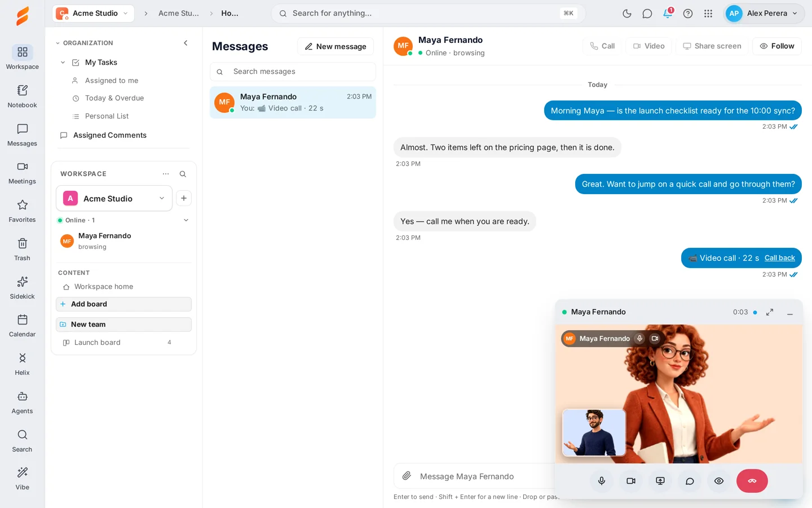Open Assigned Comments
The image size is (812, 508).
[110, 135]
